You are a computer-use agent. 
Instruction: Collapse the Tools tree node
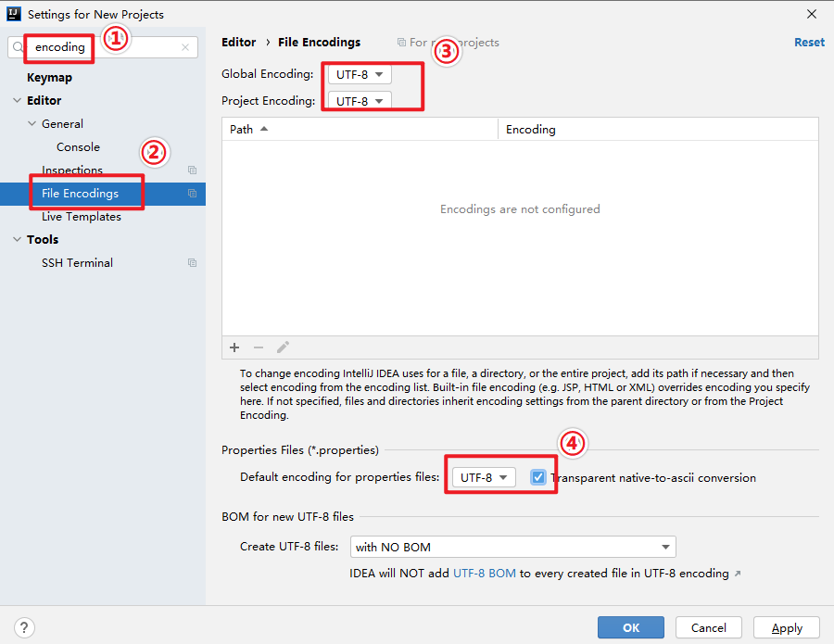[x=17, y=240]
